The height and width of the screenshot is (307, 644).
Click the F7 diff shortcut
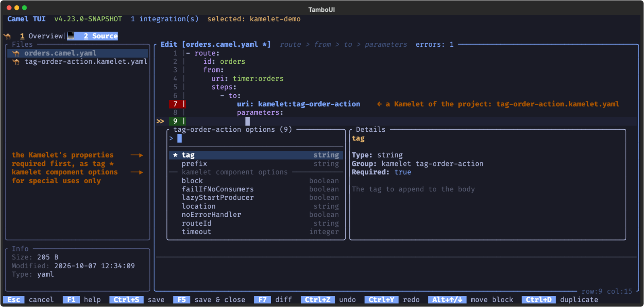point(273,300)
